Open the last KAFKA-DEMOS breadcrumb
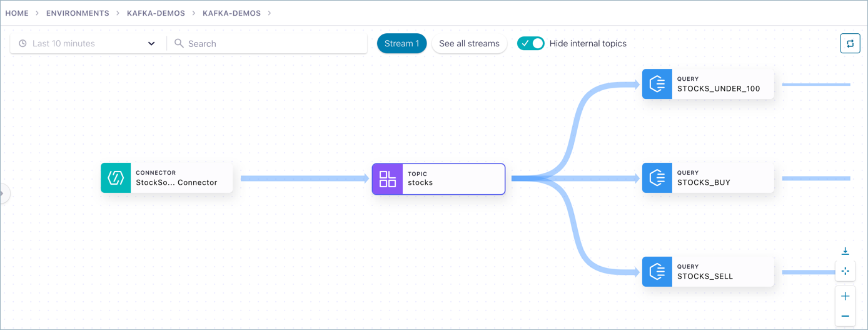868x330 pixels. point(231,13)
